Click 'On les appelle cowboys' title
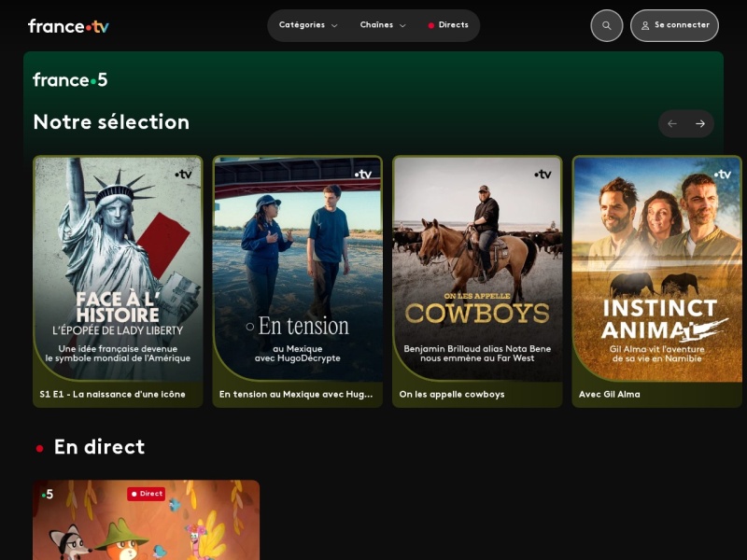 point(452,394)
